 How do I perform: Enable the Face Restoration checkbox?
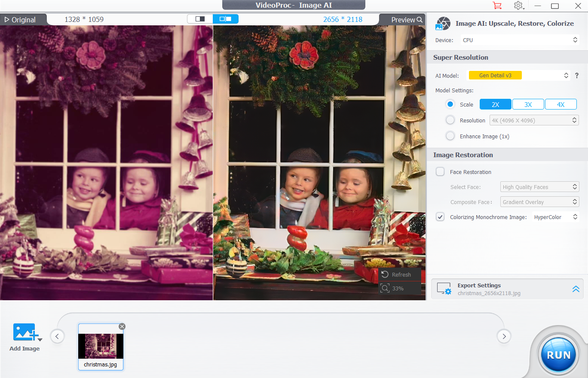(x=440, y=172)
